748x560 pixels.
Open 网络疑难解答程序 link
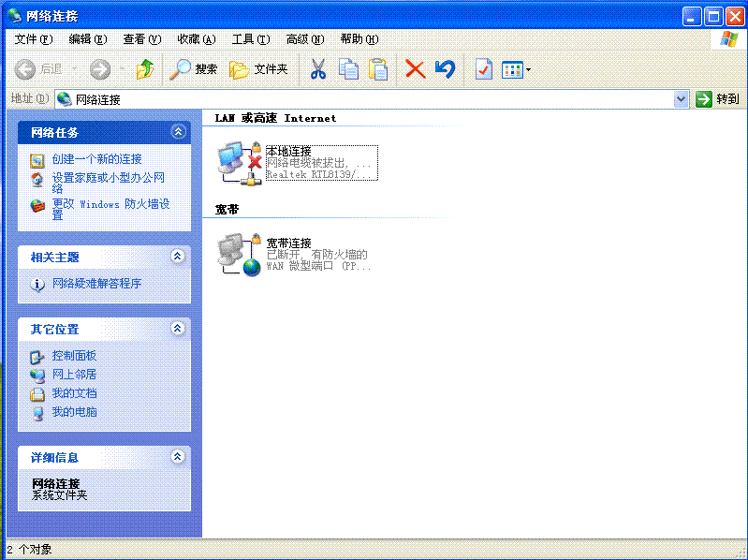96,284
